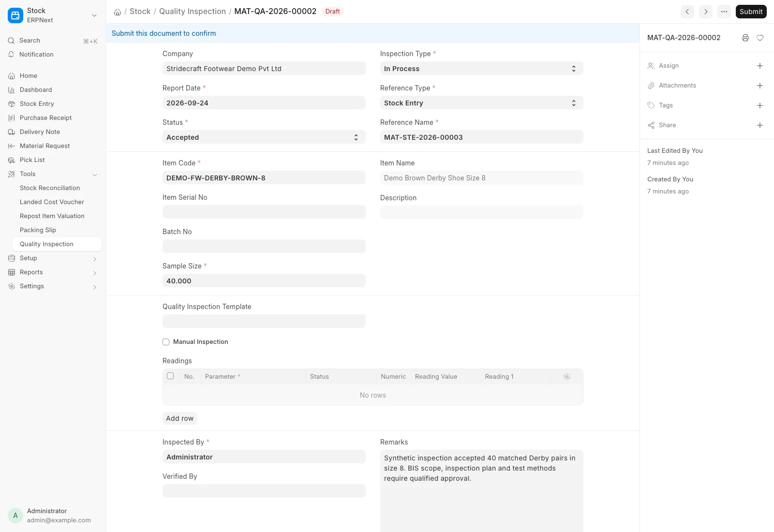
Task: Open the Reference Type dropdown
Action: coord(481,103)
